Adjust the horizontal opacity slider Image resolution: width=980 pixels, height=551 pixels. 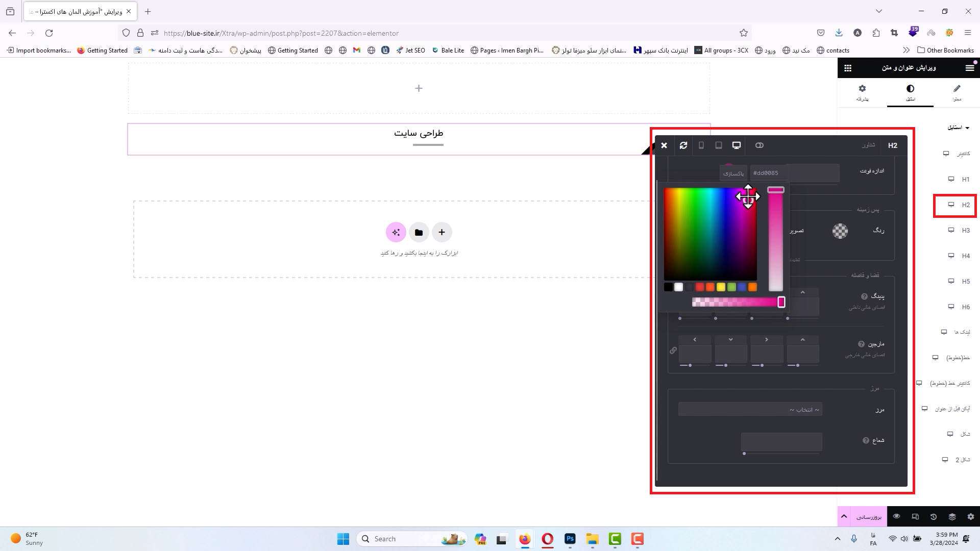[x=738, y=302]
